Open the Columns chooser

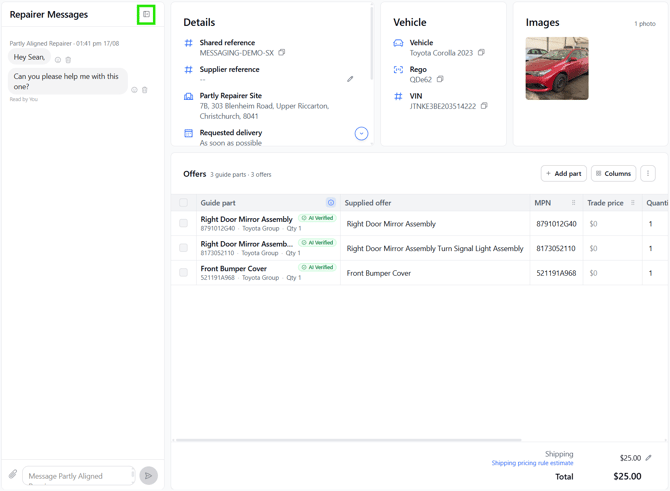(x=614, y=173)
